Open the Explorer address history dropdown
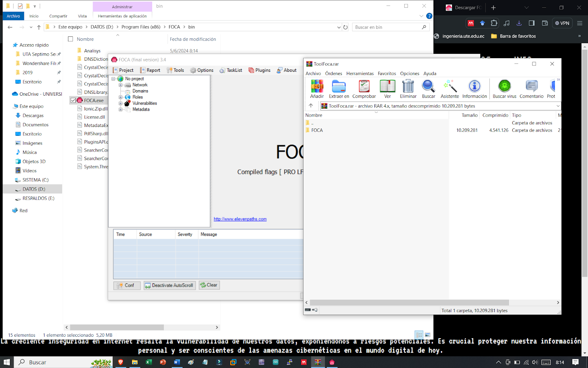The image size is (588, 368). click(339, 27)
